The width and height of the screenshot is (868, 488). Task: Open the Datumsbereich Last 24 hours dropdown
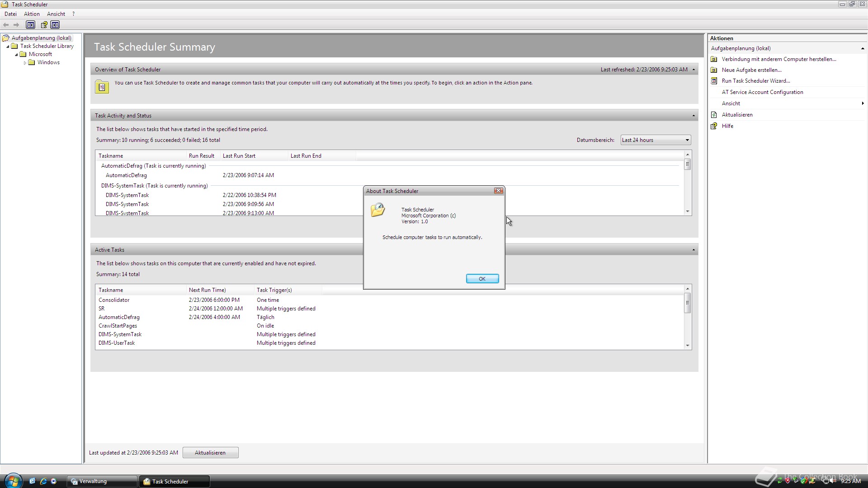(x=656, y=140)
